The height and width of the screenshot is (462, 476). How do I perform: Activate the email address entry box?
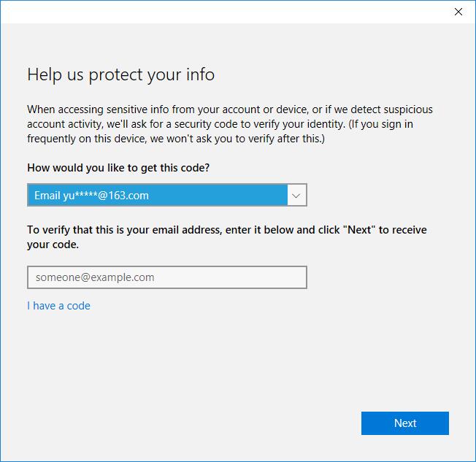[x=167, y=277]
